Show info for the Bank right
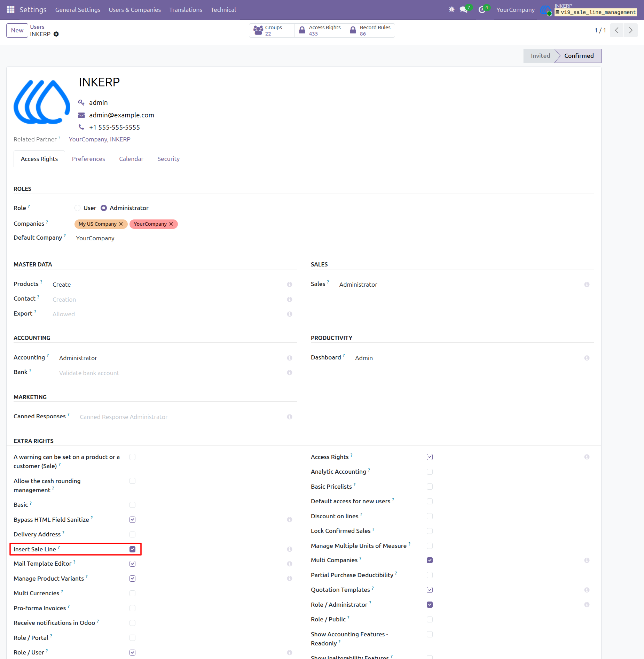This screenshot has height=659, width=644. coord(290,373)
